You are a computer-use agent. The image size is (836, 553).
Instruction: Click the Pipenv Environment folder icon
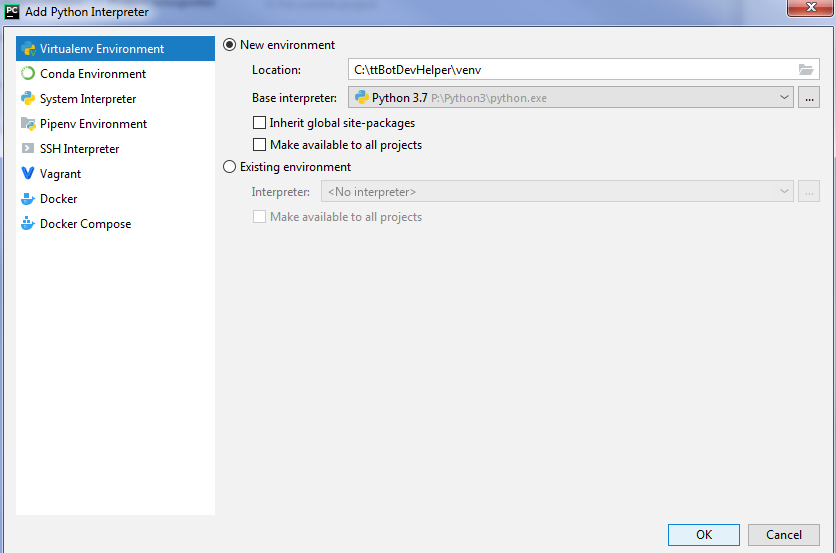click(x=28, y=124)
